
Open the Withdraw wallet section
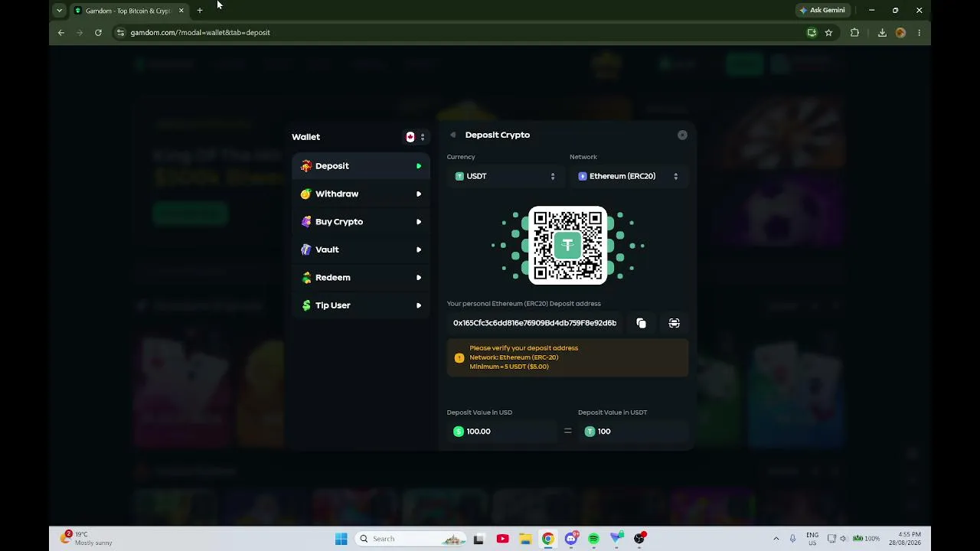361,194
